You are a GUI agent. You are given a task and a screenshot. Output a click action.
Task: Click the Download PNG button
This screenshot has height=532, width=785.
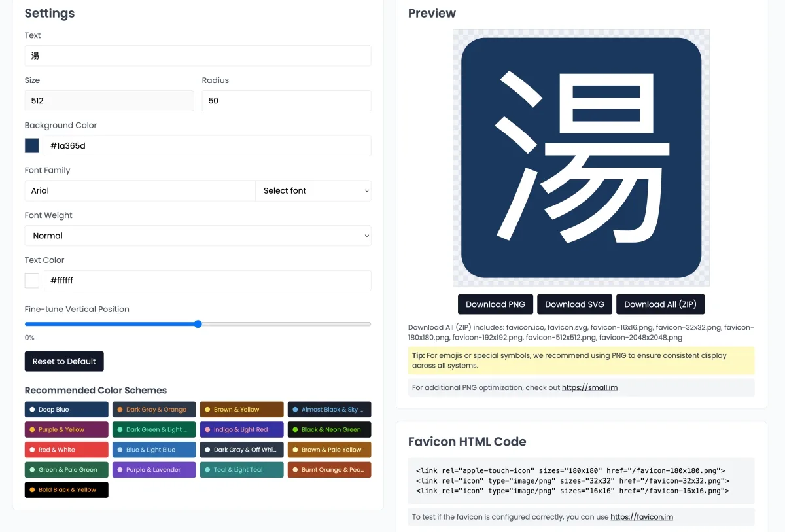click(495, 304)
